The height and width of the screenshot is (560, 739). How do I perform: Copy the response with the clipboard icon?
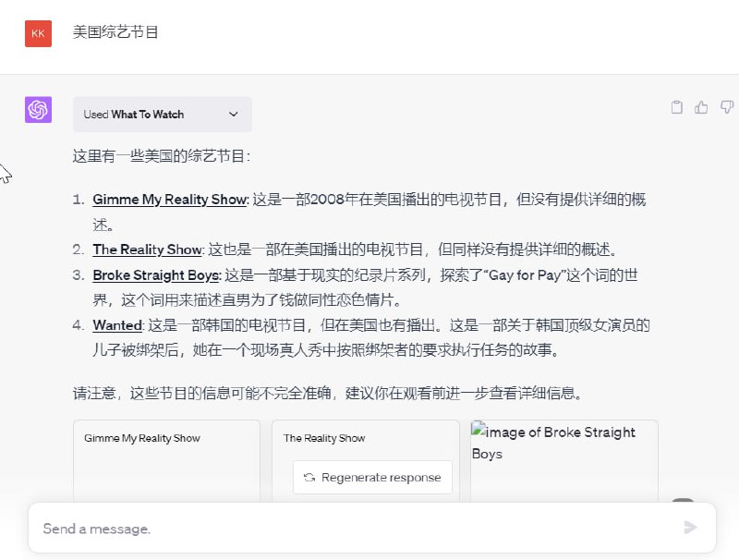(677, 107)
